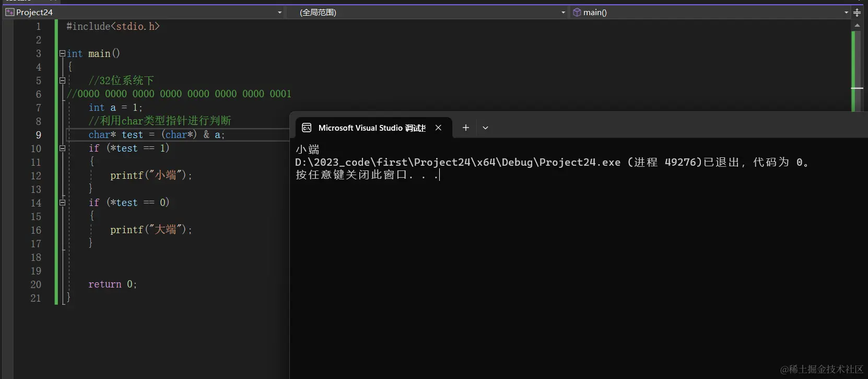Click the 'return 0;' statement
Viewport: 868px width, 379px height.
click(113, 284)
